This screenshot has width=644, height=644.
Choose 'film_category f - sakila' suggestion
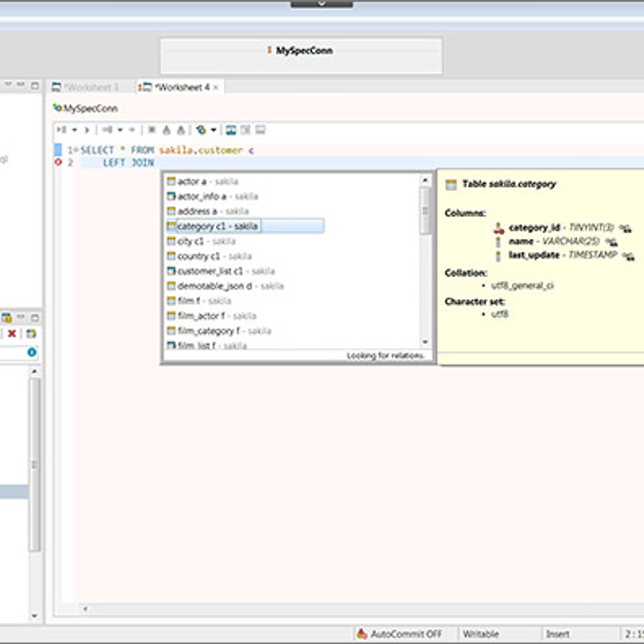219,331
